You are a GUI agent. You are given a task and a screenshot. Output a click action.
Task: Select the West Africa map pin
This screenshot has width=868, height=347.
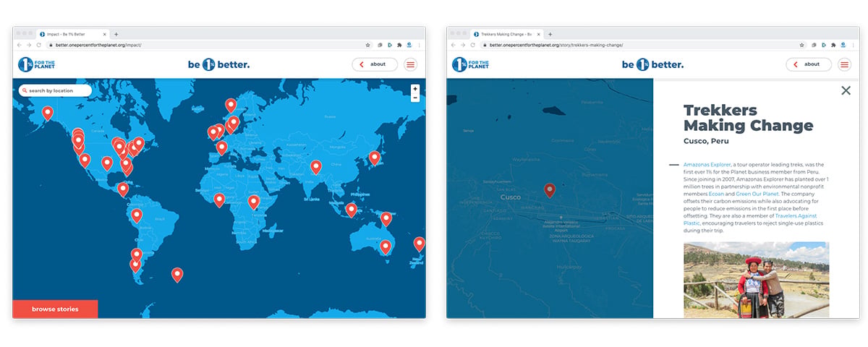[x=219, y=200]
